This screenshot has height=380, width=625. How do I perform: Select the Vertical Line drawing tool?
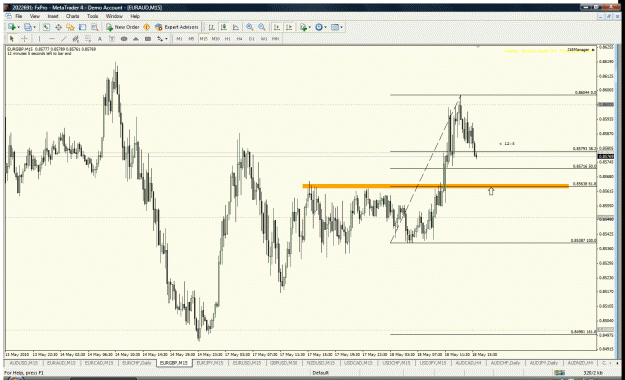(x=39, y=39)
